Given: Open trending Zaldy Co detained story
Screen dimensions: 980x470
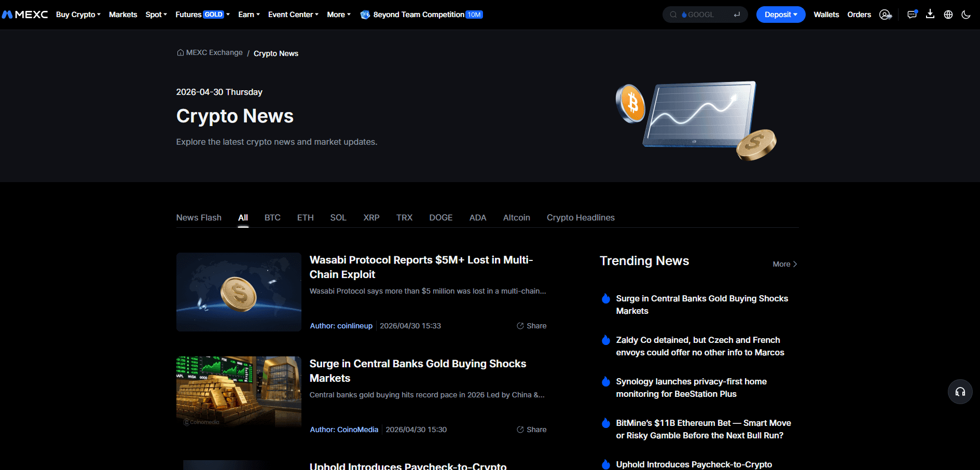Looking at the screenshot, I should pyautogui.click(x=700, y=346).
